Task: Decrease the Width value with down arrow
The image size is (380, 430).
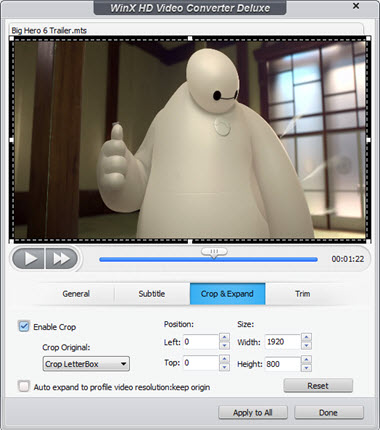Action: (306, 345)
